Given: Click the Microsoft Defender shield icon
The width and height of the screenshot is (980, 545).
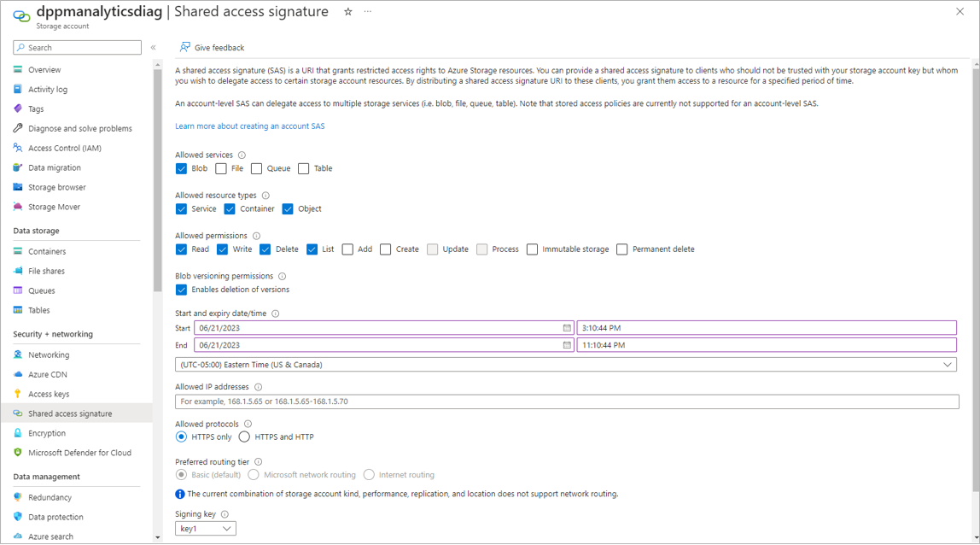Looking at the screenshot, I should [x=17, y=453].
